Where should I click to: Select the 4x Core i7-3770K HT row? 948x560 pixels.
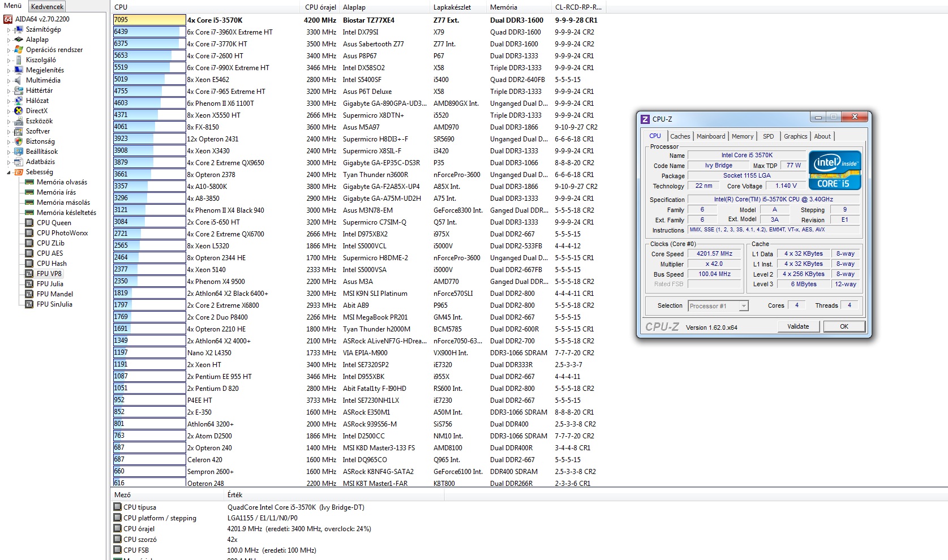point(358,44)
